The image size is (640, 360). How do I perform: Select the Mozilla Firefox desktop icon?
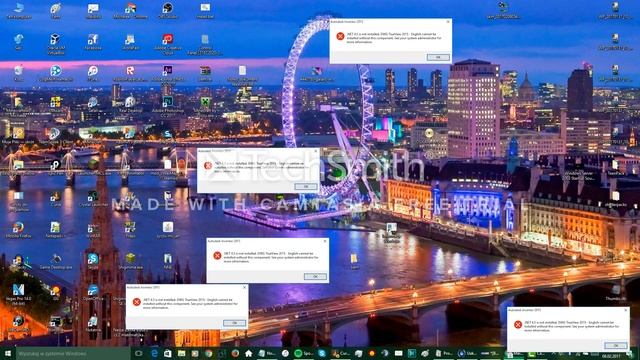click(18, 230)
